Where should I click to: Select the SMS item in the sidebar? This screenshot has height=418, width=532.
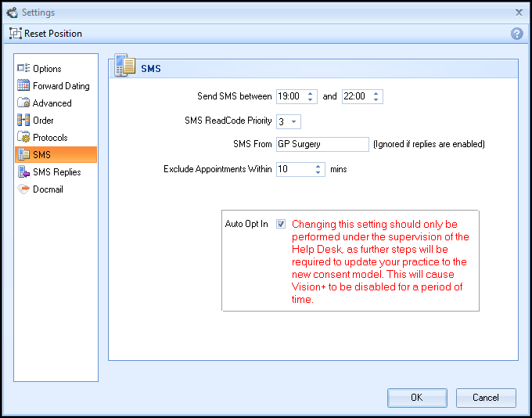point(55,155)
